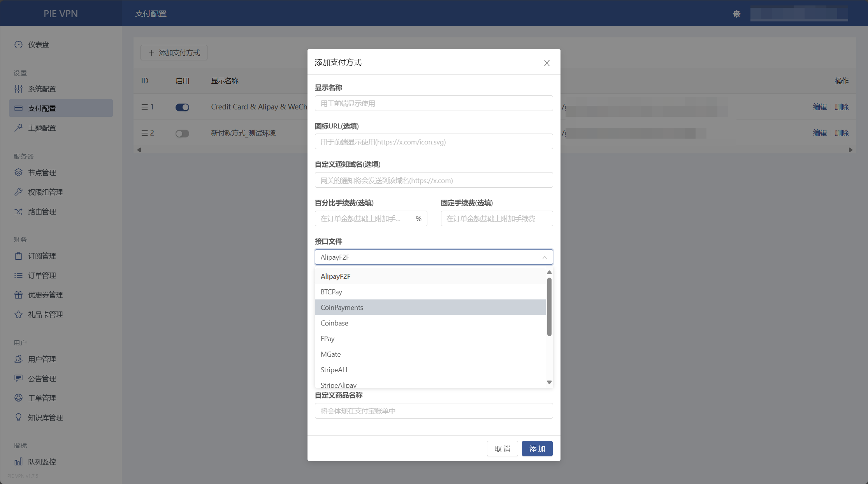This screenshot has height=484, width=868.
Task: Collapse the 接口文件 AlipayF2F dropdown
Action: pyautogui.click(x=544, y=257)
